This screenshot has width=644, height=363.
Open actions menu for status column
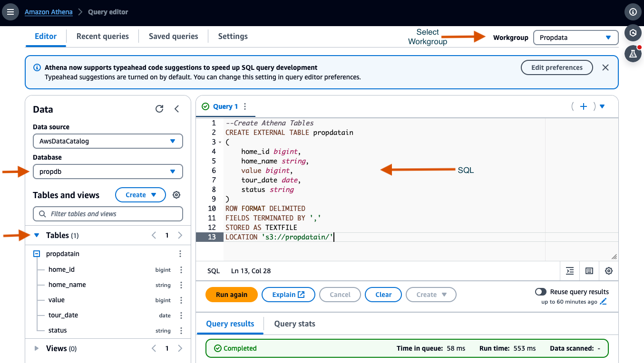click(x=181, y=331)
